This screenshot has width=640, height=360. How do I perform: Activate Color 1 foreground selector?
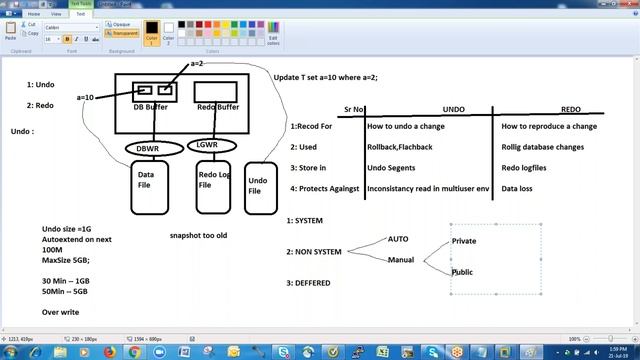click(x=152, y=33)
